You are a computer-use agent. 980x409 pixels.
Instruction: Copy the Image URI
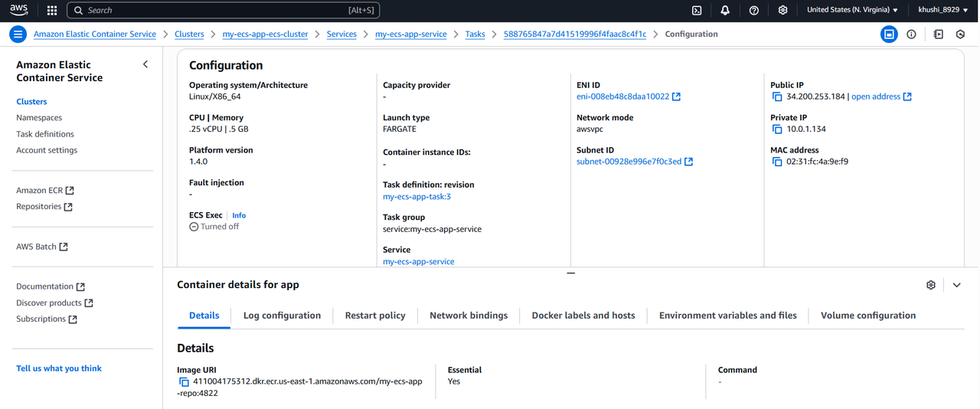point(184,381)
